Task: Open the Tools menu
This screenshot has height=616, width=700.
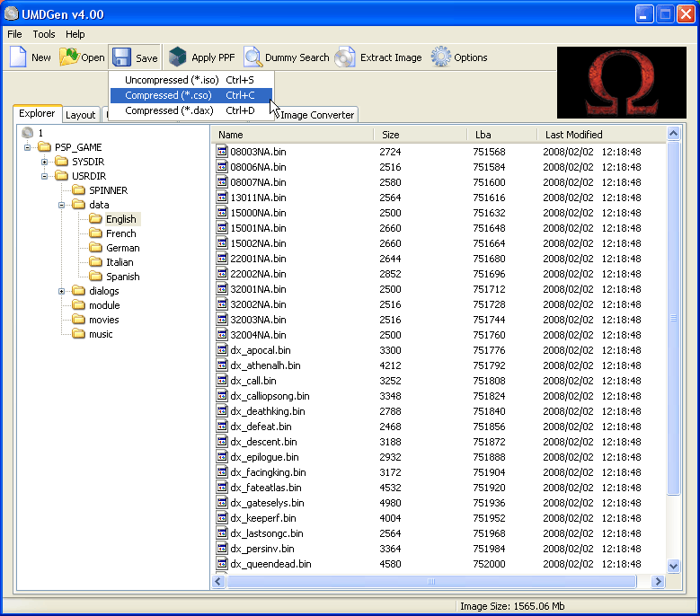Action: coord(44,34)
